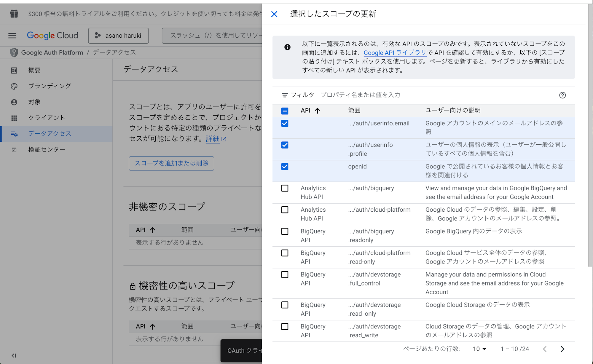Open the rows per page dropdown
This screenshot has height=364, width=593.
tap(479, 349)
